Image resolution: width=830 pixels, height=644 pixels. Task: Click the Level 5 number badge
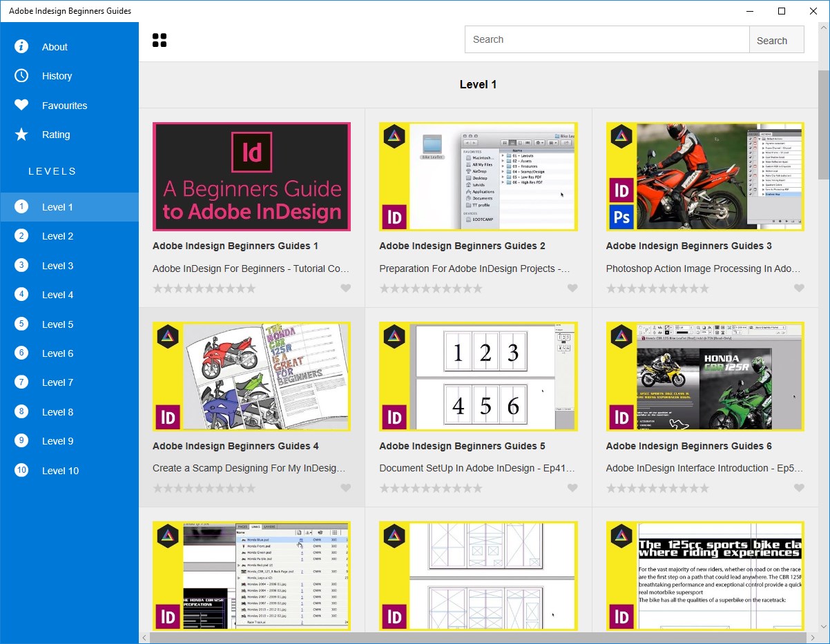pyautogui.click(x=21, y=324)
